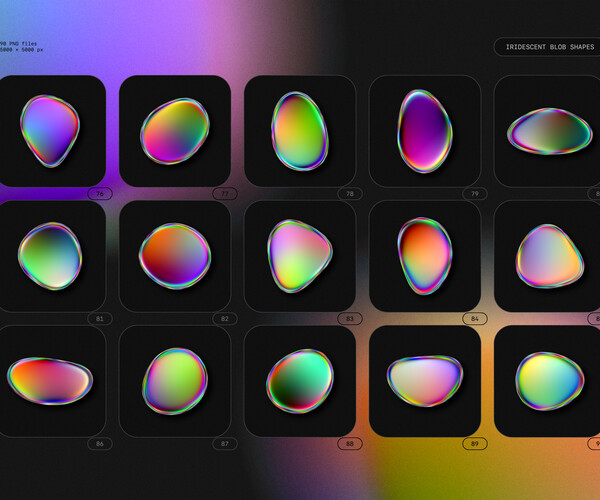
Task: Open the orange teardrop blob numbered 84
Action: pos(425,256)
